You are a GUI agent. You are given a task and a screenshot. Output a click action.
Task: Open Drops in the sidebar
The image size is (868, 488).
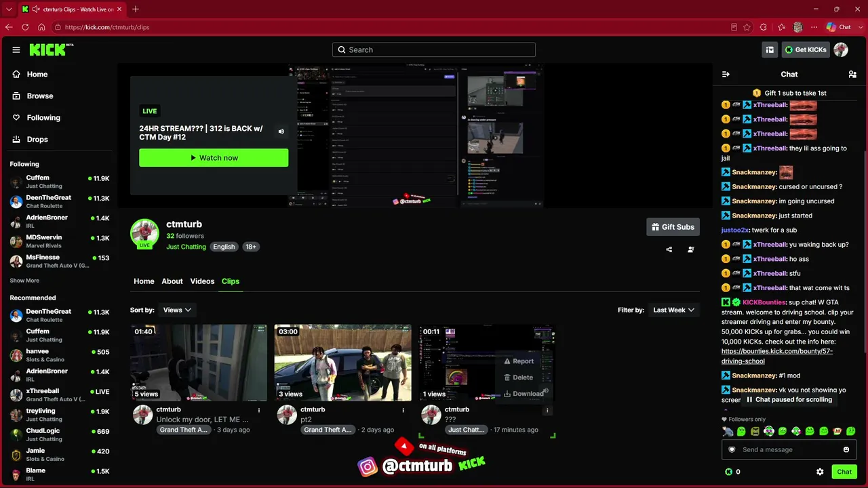tap(37, 139)
